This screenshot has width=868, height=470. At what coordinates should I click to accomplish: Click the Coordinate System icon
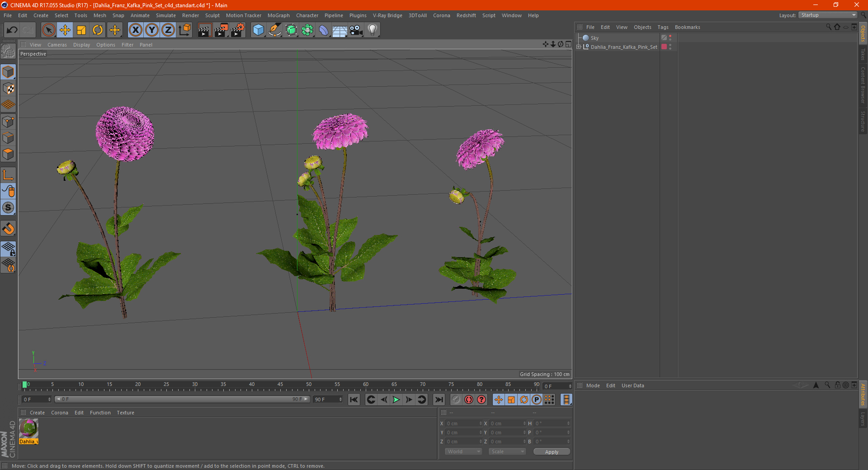click(185, 30)
